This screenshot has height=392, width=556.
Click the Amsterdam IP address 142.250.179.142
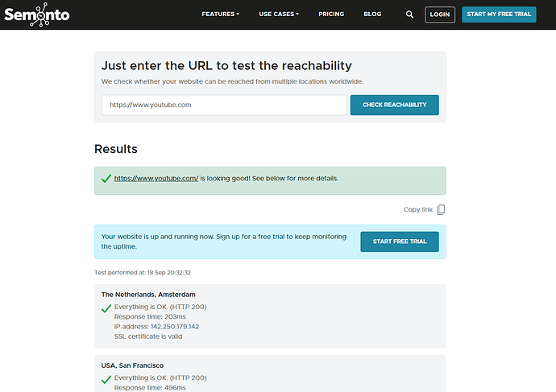tap(156, 327)
